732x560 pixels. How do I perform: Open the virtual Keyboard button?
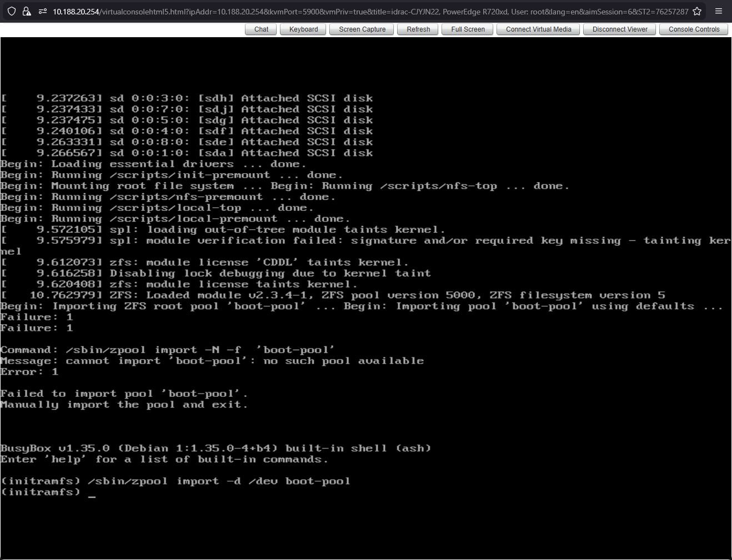tap(303, 29)
